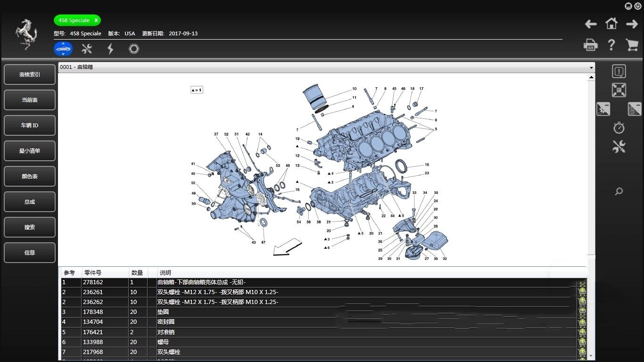Select part number 236262 cell
Image resolution: width=644 pixels, height=362 pixels.
click(x=105, y=302)
